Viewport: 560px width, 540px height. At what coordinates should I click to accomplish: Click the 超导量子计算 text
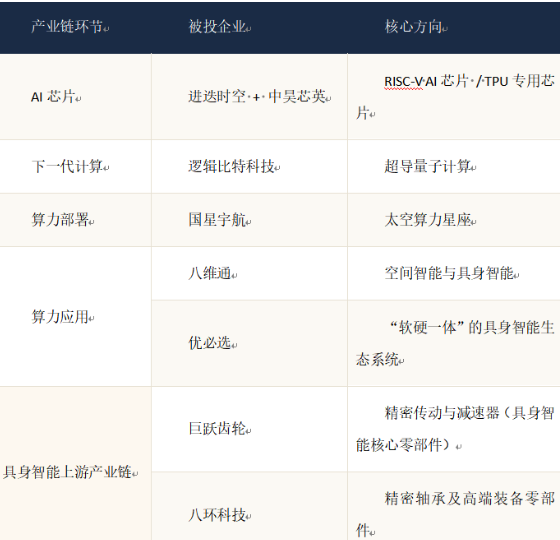pyautogui.click(x=428, y=166)
